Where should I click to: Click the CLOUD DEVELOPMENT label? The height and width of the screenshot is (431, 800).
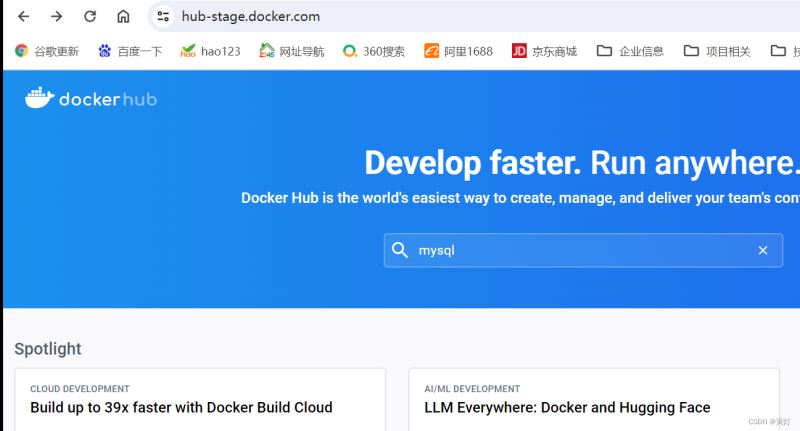tap(80, 389)
